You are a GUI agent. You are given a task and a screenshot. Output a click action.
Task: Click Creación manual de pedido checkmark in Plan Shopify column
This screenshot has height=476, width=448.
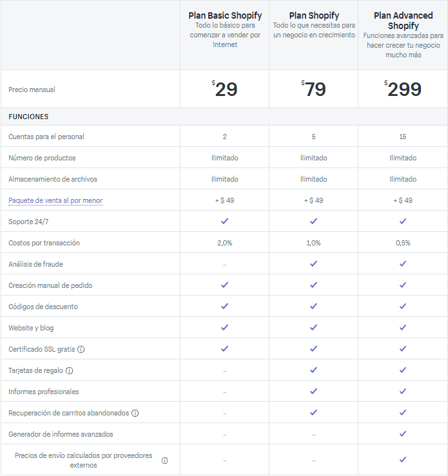pyautogui.click(x=313, y=285)
